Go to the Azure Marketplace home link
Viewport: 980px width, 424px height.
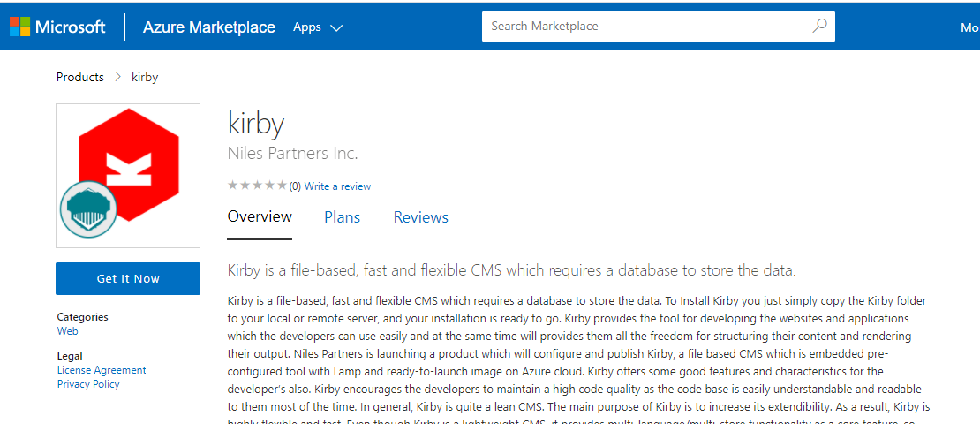coord(209,27)
